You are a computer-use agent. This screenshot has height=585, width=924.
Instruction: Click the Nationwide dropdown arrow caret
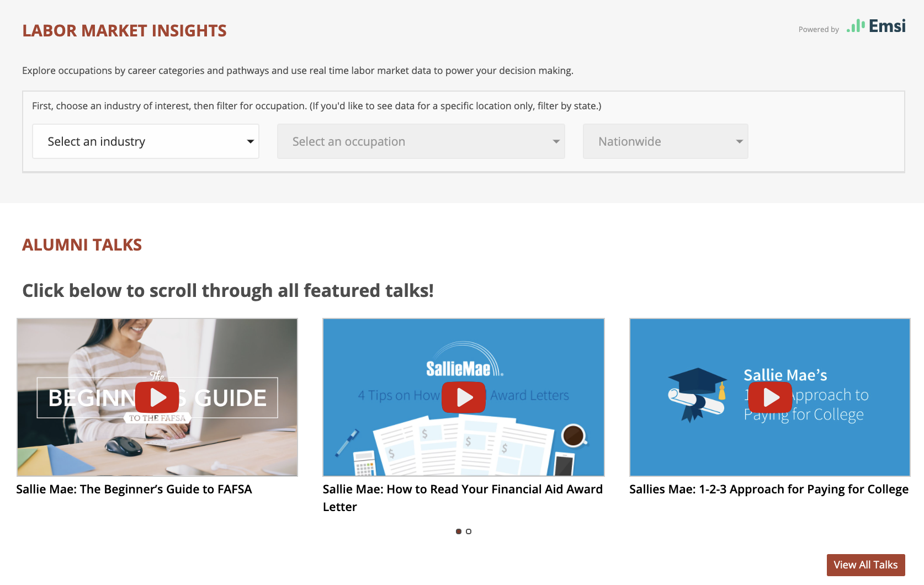(739, 142)
